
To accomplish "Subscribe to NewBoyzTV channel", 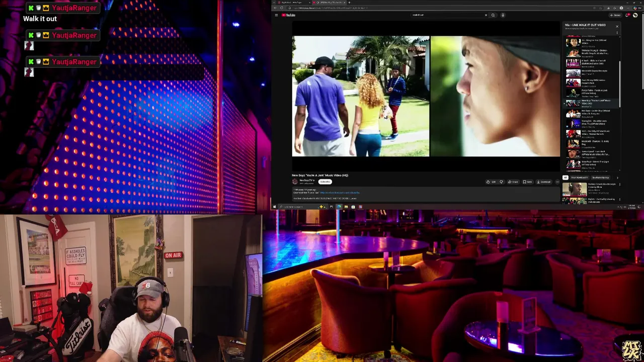I will click(x=325, y=182).
